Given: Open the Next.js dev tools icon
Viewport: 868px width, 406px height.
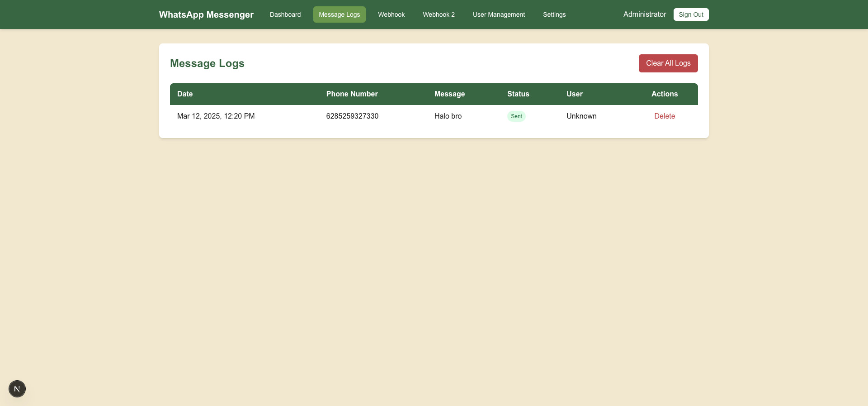Looking at the screenshot, I should pyautogui.click(x=17, y=389).
